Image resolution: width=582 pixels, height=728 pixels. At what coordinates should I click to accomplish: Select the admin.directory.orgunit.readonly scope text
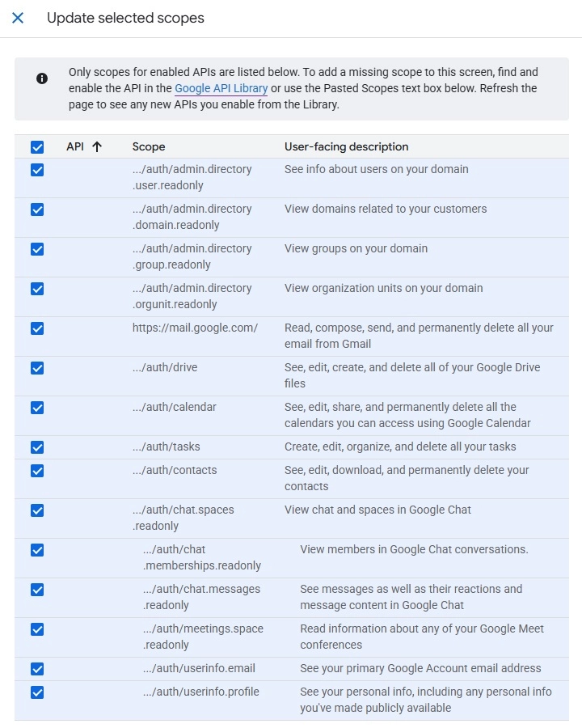tap(192, 296)
